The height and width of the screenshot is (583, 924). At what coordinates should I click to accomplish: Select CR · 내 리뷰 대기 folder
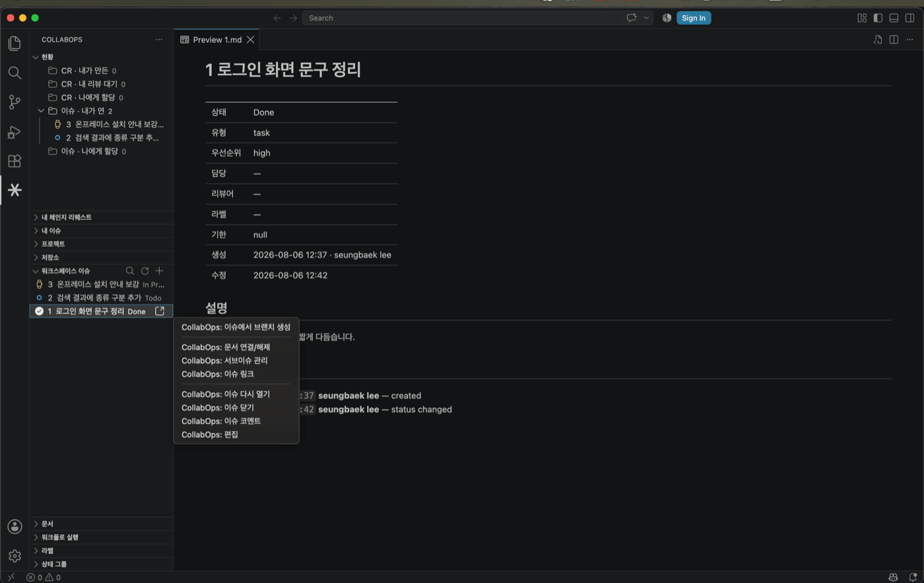[102, 84]
